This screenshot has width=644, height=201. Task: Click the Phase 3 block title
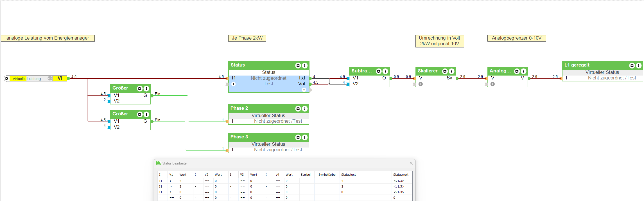pyautogui.click(x=239, y=137)
